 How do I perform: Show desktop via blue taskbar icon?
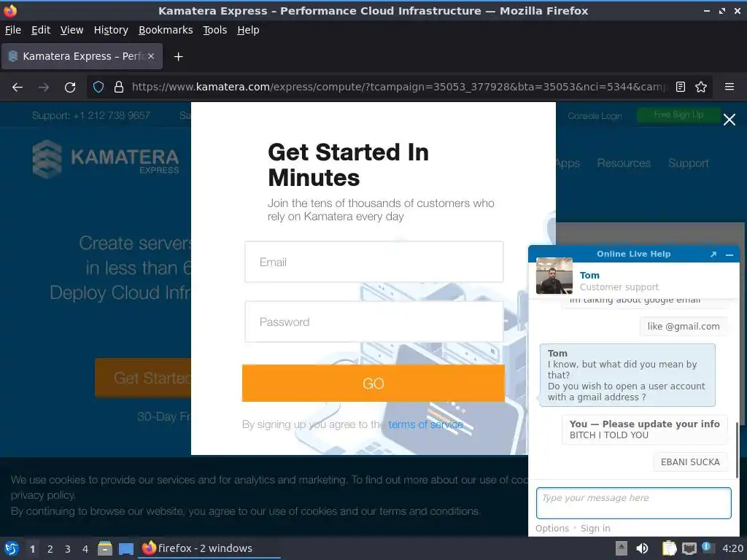click(x=126, y=549)
